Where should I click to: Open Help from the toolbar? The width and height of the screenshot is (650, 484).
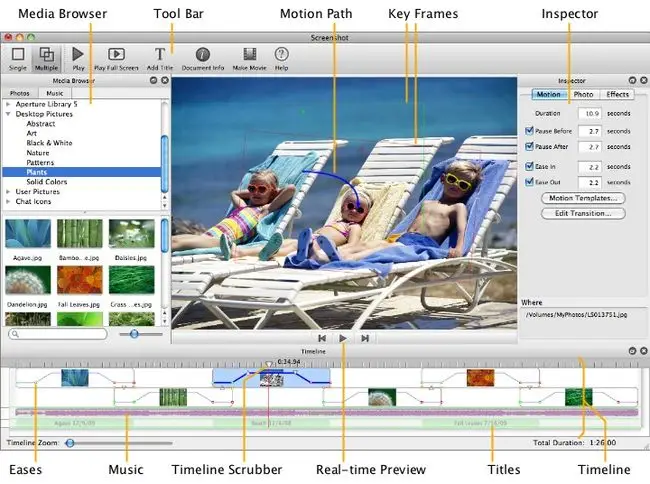coord(281,54)
